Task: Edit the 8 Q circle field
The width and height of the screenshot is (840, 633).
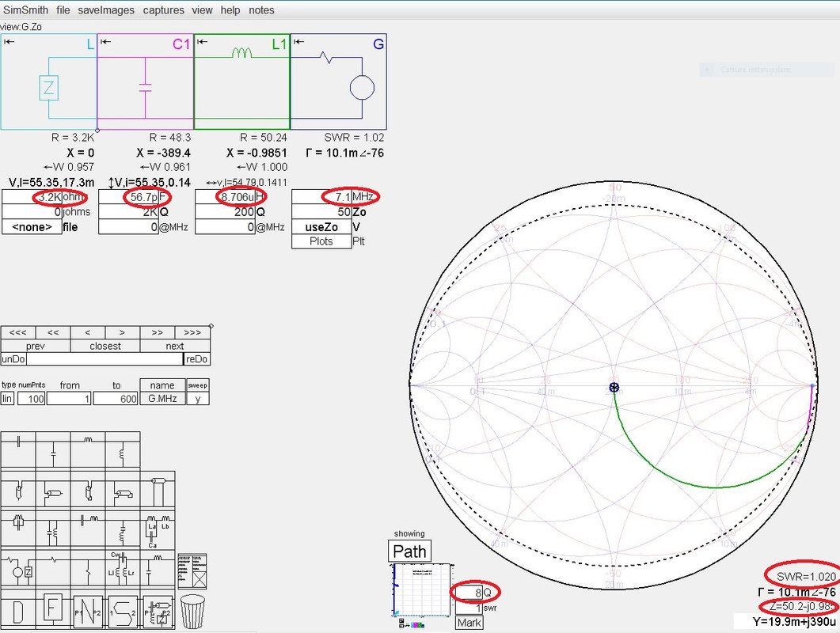Action: point(469,593)
